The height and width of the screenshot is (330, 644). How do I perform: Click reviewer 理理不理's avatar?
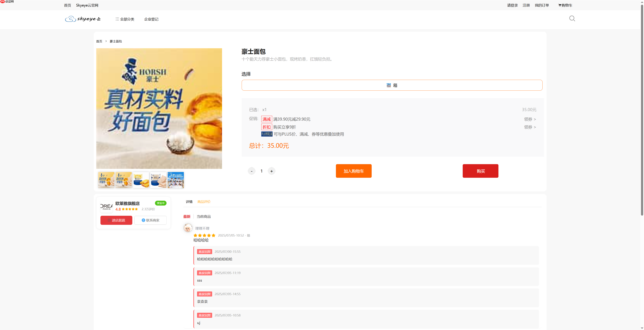[188, 228]
